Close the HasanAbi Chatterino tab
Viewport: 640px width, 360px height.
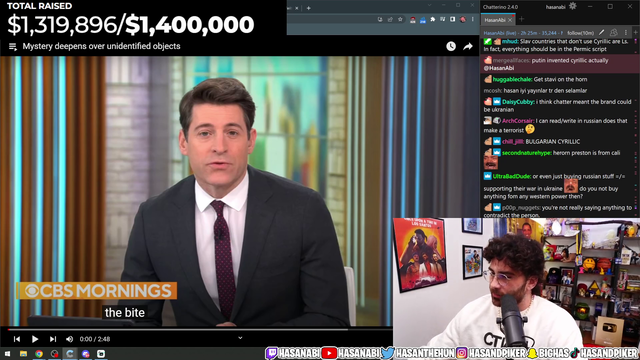pos(510,20)
